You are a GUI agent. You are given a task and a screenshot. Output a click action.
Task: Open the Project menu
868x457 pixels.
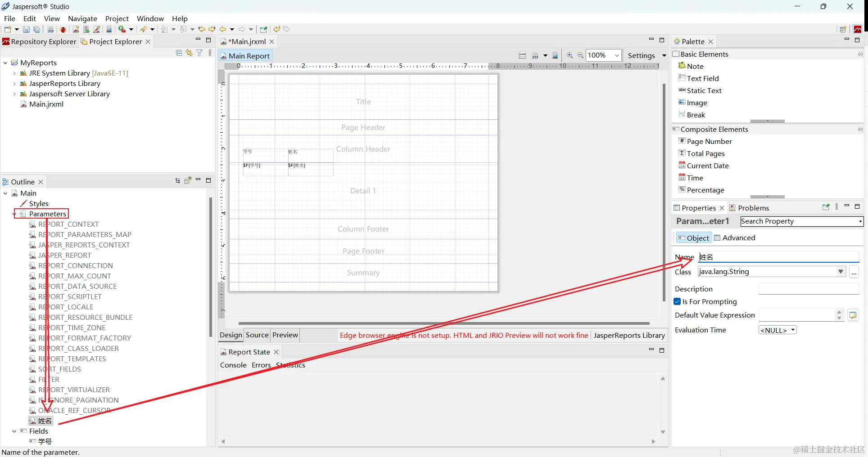117,18
